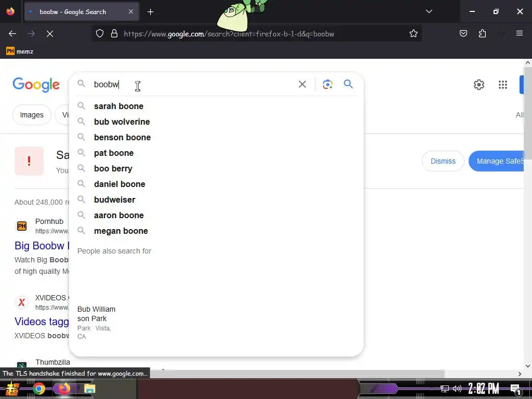This screenshot has height=399, width=532.
Task: Clear the search box with X icon
Action: pos(302,84)
